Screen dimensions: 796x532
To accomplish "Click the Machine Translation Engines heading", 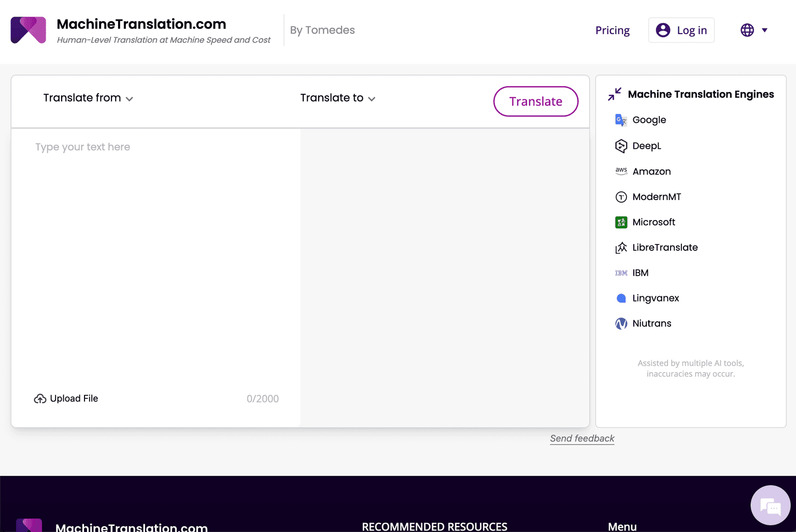I will [x=701, y=94].
